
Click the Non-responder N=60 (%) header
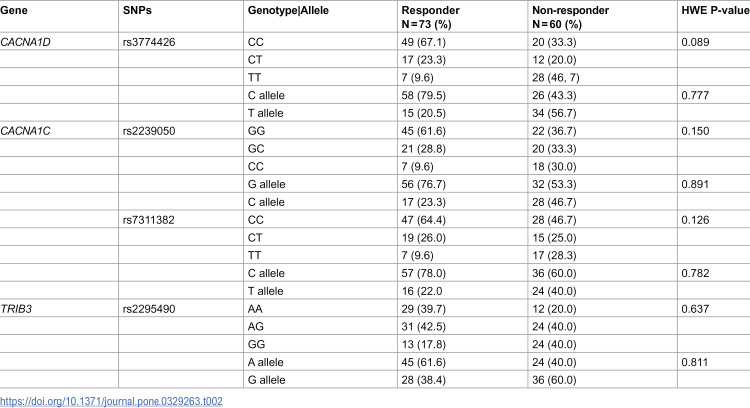coord(570,17)
